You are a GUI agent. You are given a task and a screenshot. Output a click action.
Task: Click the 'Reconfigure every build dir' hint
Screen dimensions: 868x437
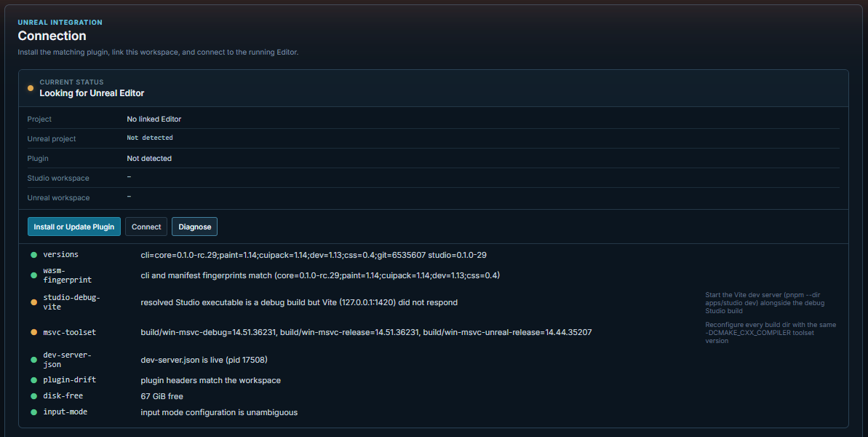coord(771,333)
